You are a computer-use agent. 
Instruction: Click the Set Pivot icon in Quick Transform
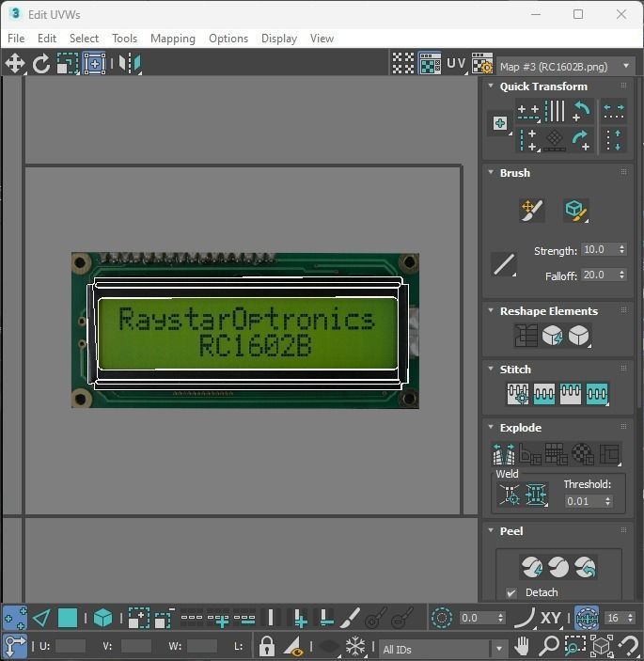(x=500, y=123)
